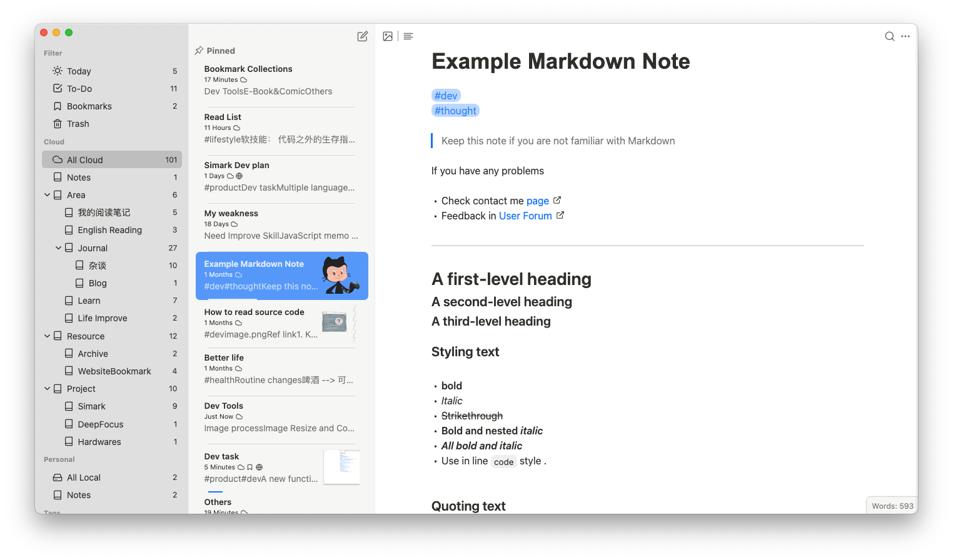Collapse the Area section chevron
Image resolution: width=953 pixels, height=560 pixels.
click(x=46, y=194)
